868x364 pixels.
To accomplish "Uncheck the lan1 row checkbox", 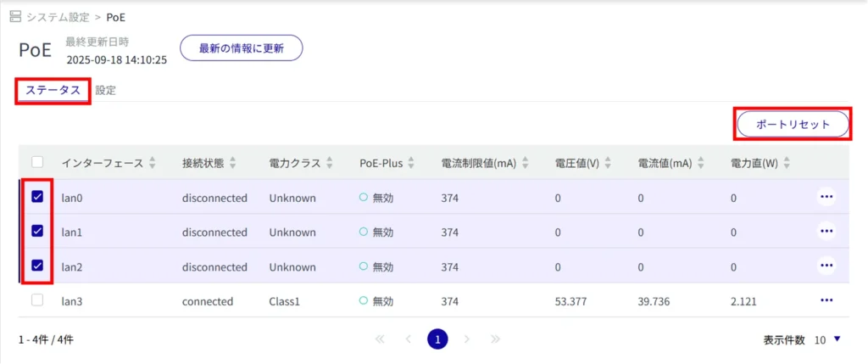I will [37, 231].
